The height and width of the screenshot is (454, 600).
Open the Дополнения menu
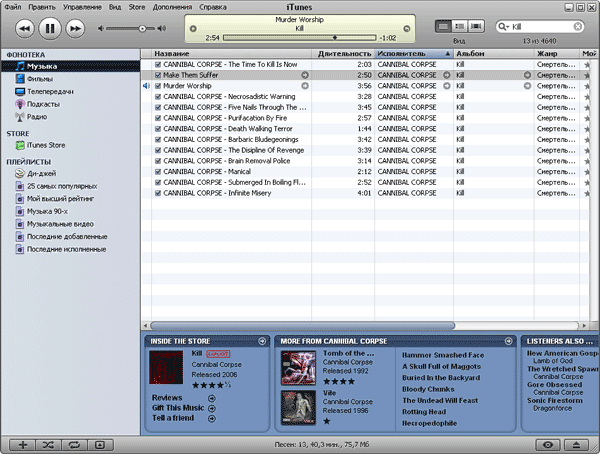(x=172, y=7)
